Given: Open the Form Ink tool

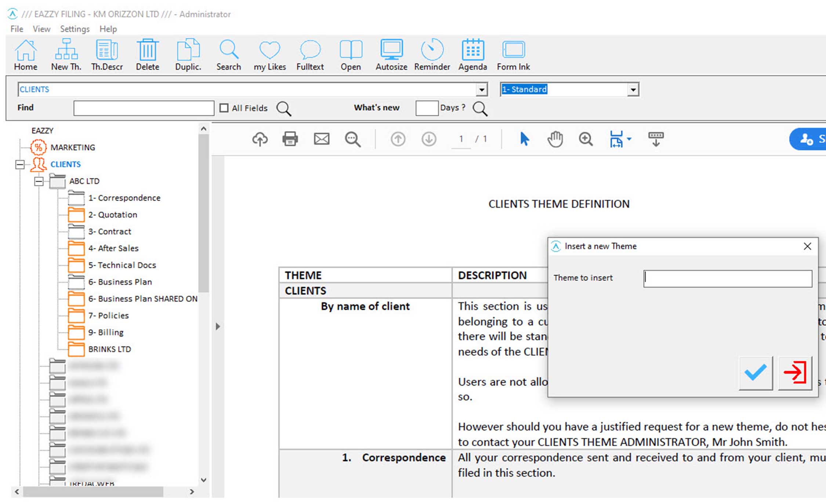Looking at the screenshot, I should [x=513, y=55].
